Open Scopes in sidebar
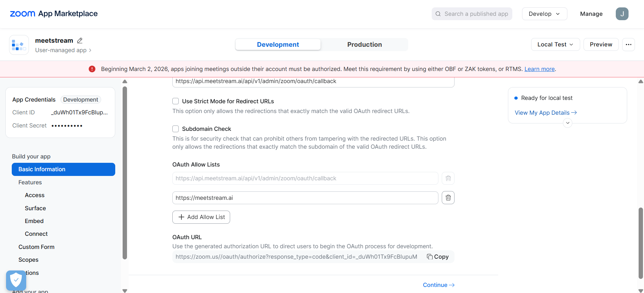The image size is (644, 293). [x=29, y=260]
